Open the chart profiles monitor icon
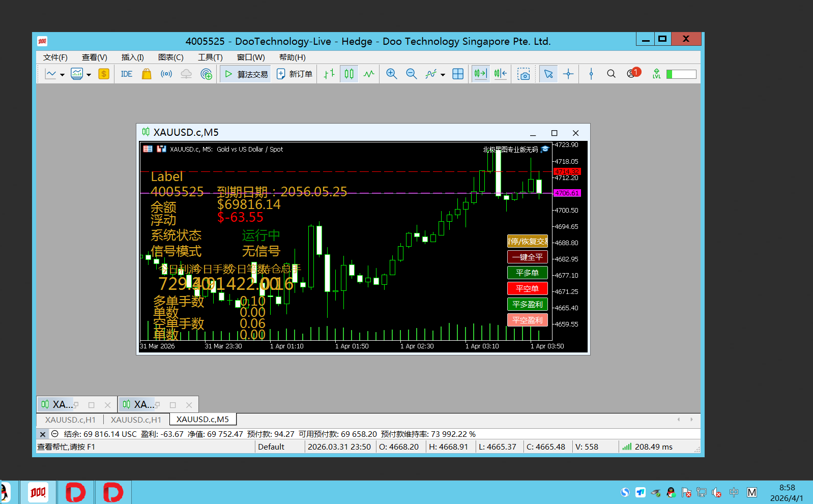The image size is (813, 504). (77, 74)
